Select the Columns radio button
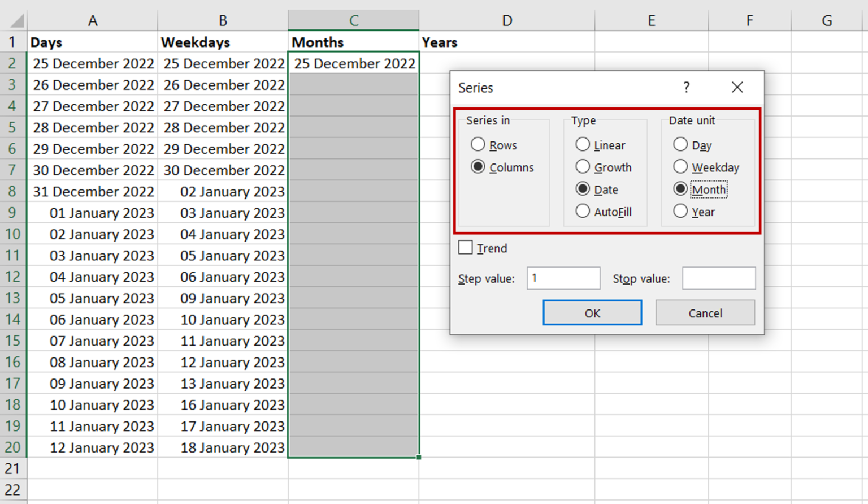The width and height of the screenshot is (868, 504). pos(478,167)
